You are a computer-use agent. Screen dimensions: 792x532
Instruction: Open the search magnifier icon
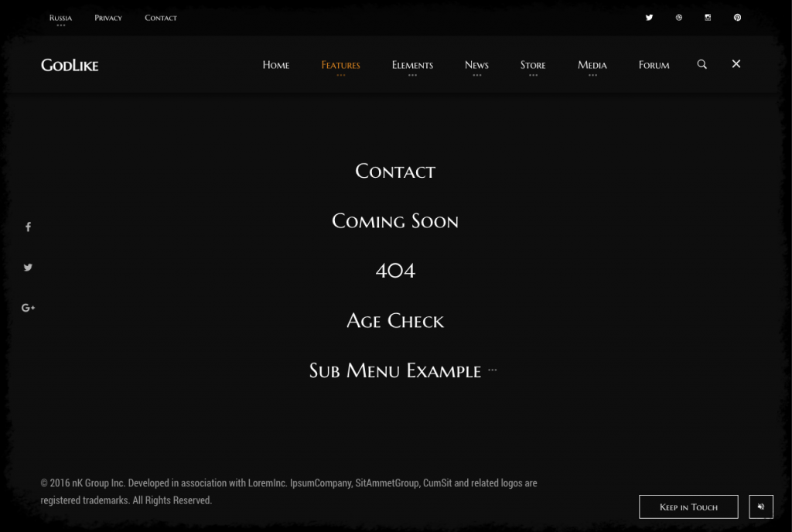[x=702, y=64]
